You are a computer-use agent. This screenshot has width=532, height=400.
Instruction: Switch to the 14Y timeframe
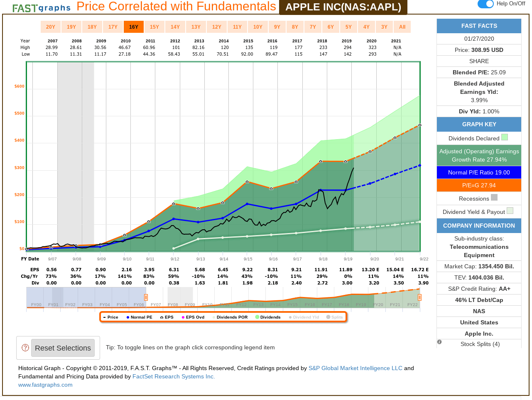175,27
